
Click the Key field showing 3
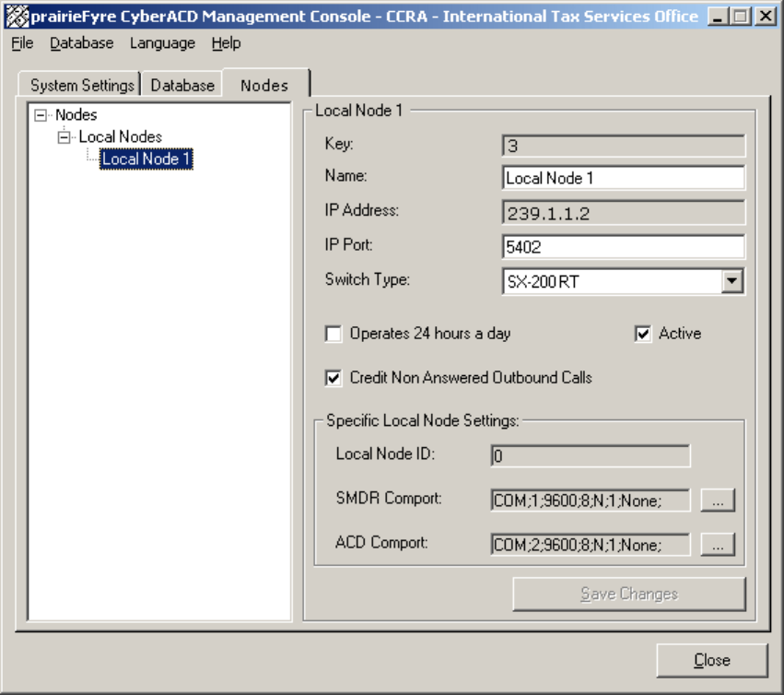[624, 146]
